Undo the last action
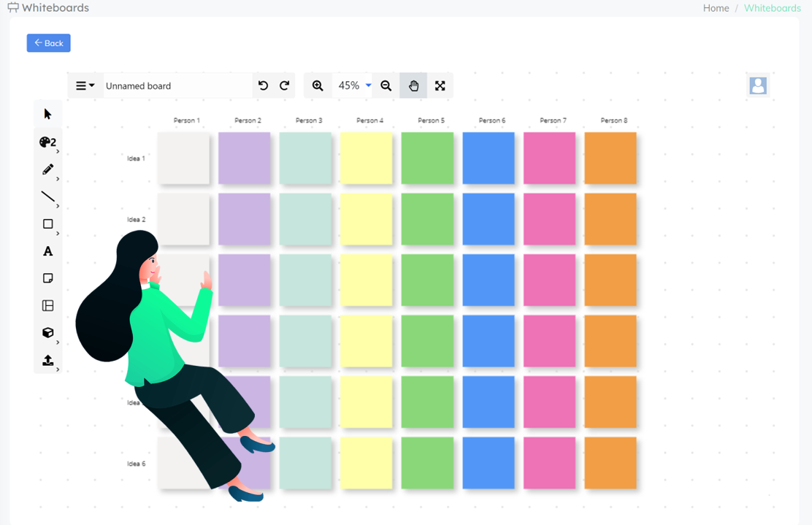The image size is (812, 525). coord(263,86)
